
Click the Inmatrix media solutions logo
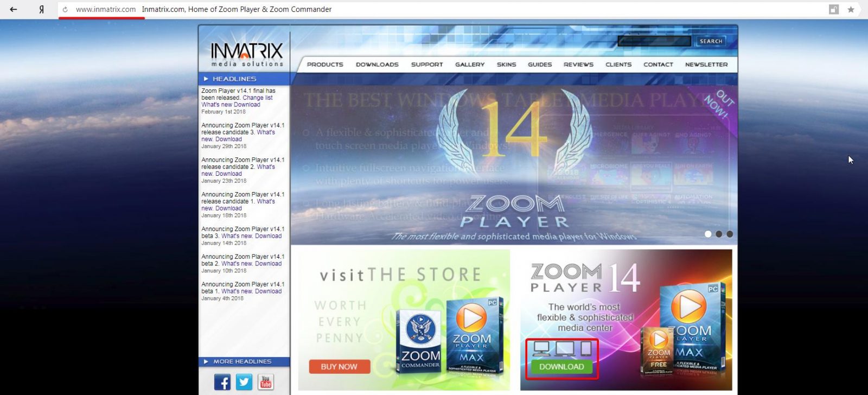tap(247, 55)
